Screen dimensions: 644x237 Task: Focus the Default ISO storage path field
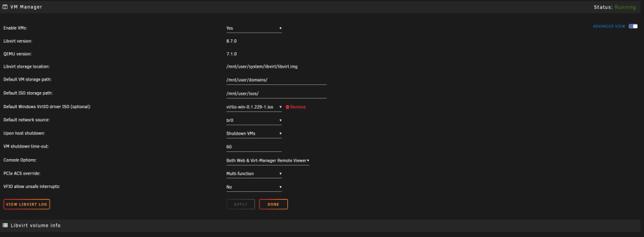tap(276, 93)
